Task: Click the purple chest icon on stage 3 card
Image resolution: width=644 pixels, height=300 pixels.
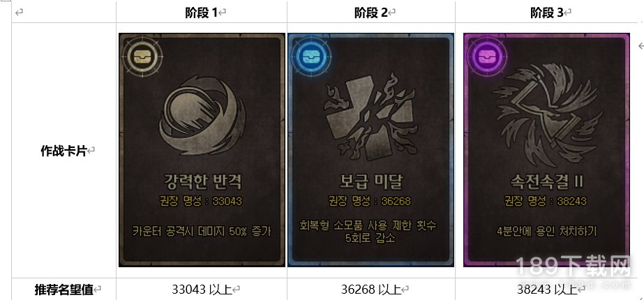Action: [487, 57]
